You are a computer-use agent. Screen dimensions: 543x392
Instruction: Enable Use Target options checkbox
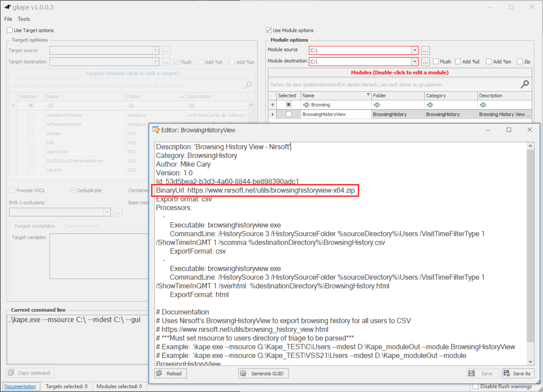(x=10, y=30)
